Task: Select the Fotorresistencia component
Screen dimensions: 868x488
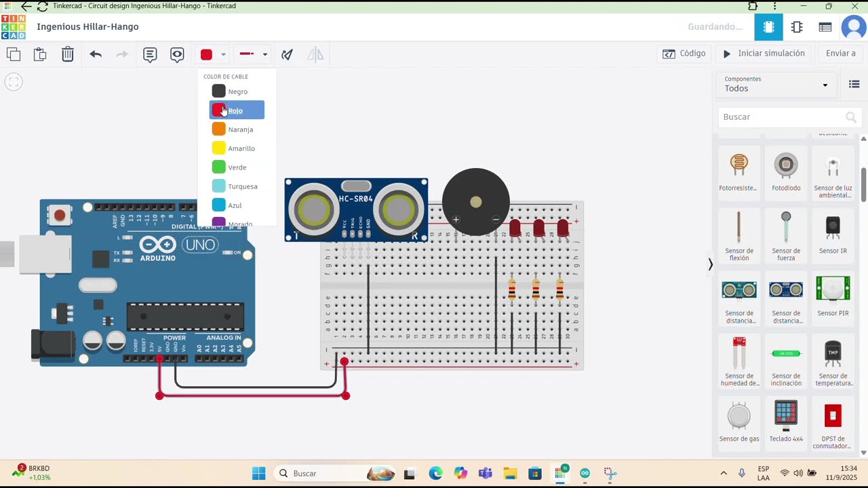Action: click(738, 172)
